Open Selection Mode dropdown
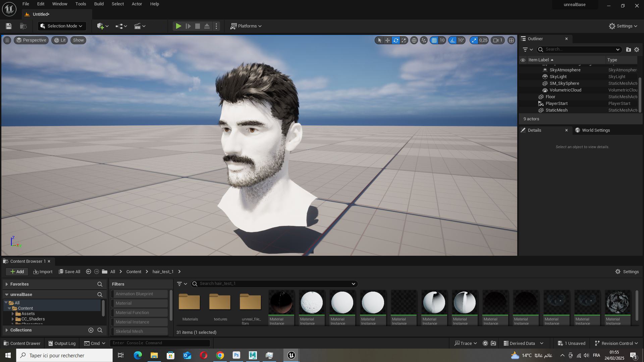Screen dimensions: 644x362 coord(62,26)
